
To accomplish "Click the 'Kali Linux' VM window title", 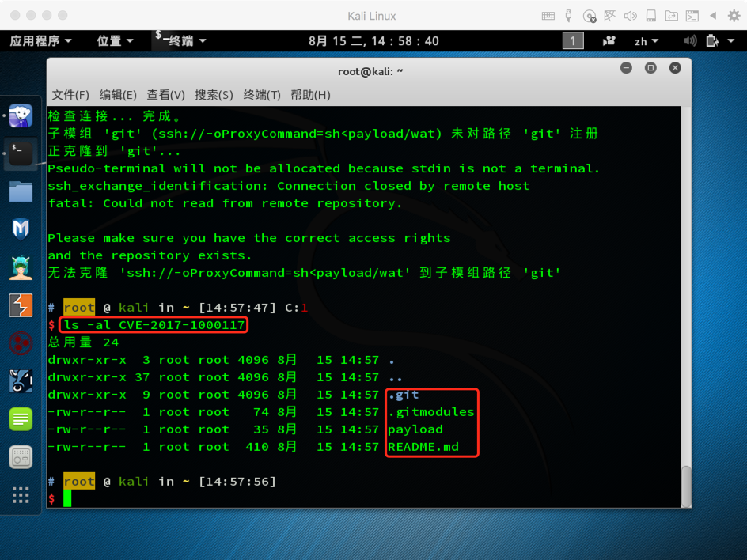I will (372, 16).
